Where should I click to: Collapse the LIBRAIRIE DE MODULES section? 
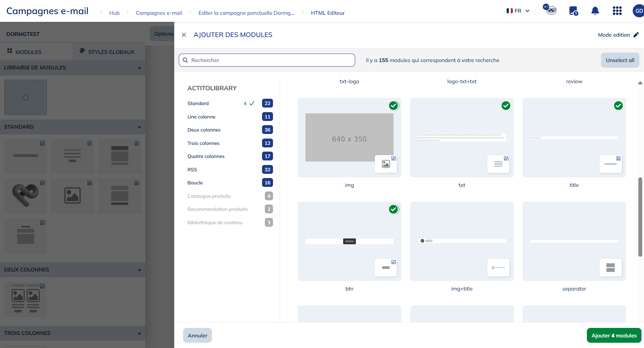(140, 68)
